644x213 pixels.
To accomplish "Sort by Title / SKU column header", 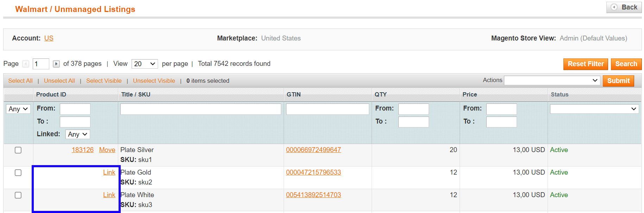I will [135, 94].
